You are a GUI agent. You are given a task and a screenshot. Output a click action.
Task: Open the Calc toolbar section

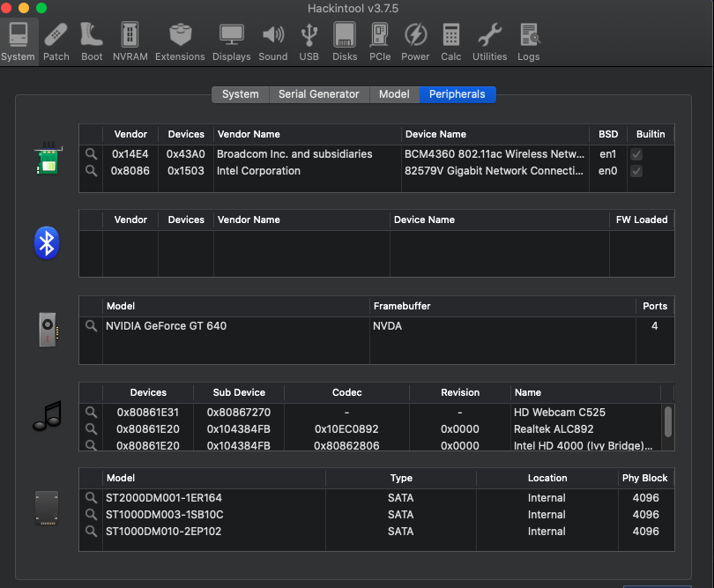coord(450,42)
